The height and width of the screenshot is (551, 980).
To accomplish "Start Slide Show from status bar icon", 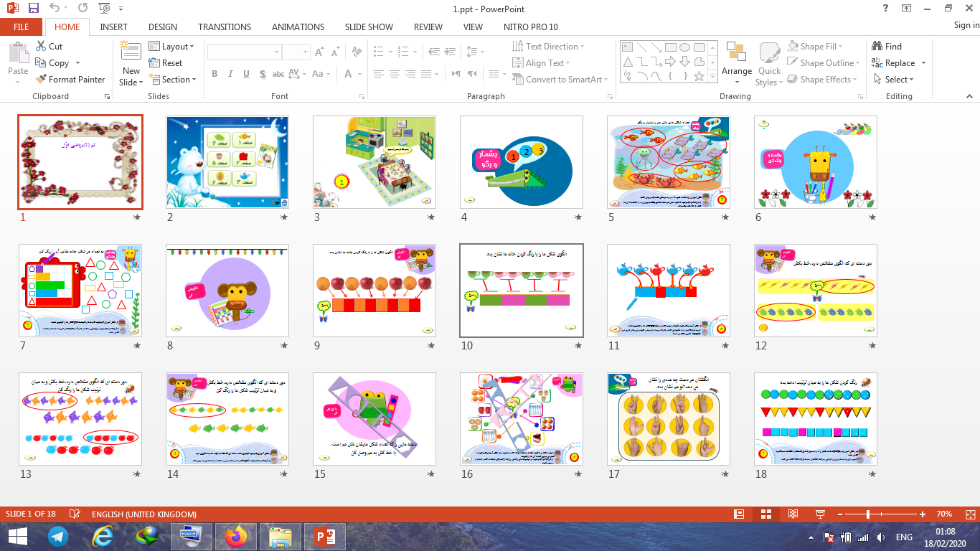I will tap(820, 514).
